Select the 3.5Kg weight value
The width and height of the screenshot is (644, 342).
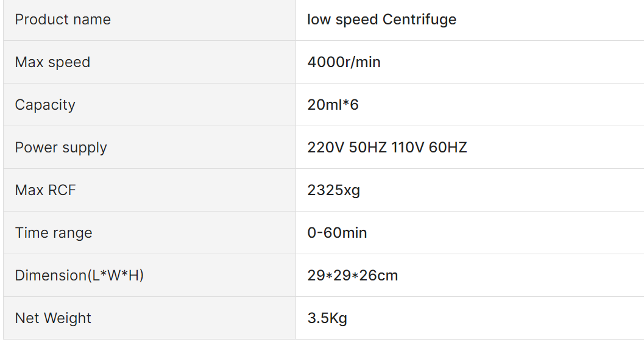point(327,318)
